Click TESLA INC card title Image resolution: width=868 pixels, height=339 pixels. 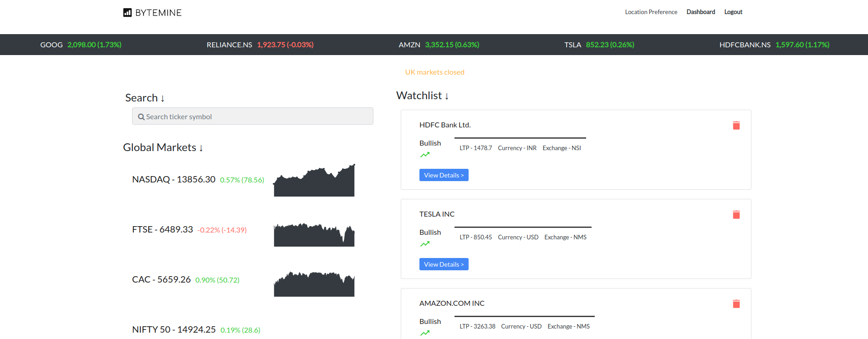(x=437, y=214)
